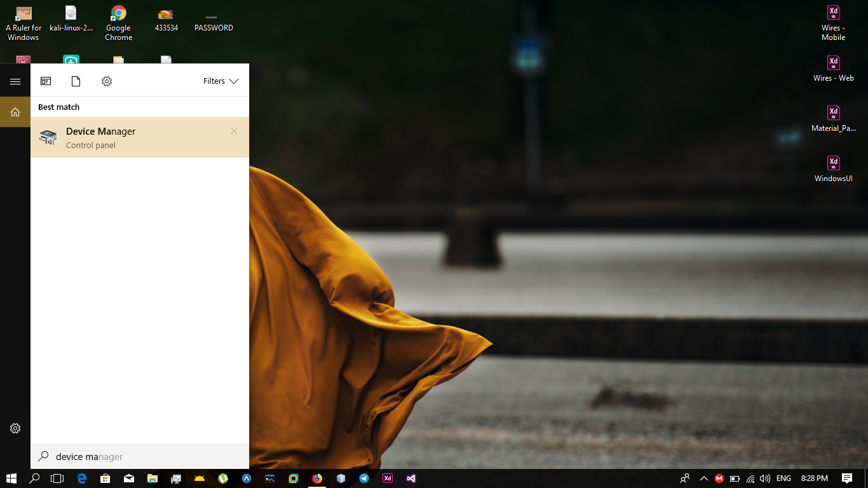Open uTorrent from the taskbar
This screenshot has width=868, height=488.
(223, 478)
